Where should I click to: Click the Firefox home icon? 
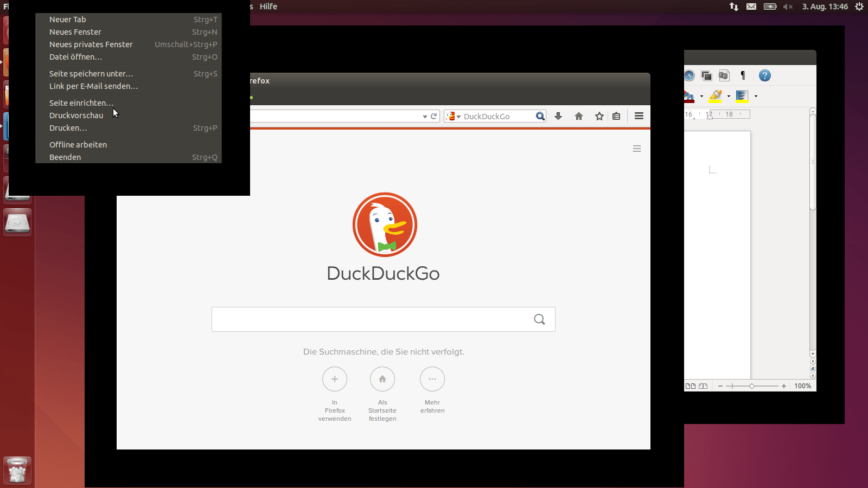[579, 116]
